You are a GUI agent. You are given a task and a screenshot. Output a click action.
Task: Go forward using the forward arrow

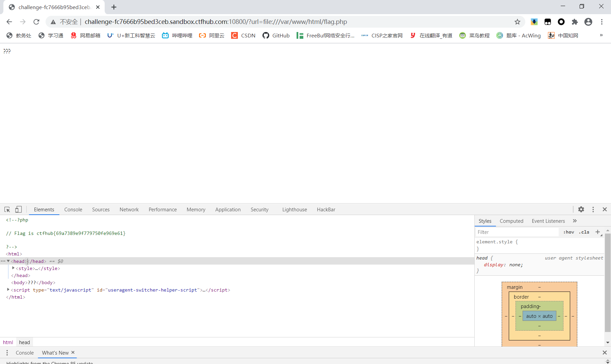pyautogui.click(x=23, y=22)
